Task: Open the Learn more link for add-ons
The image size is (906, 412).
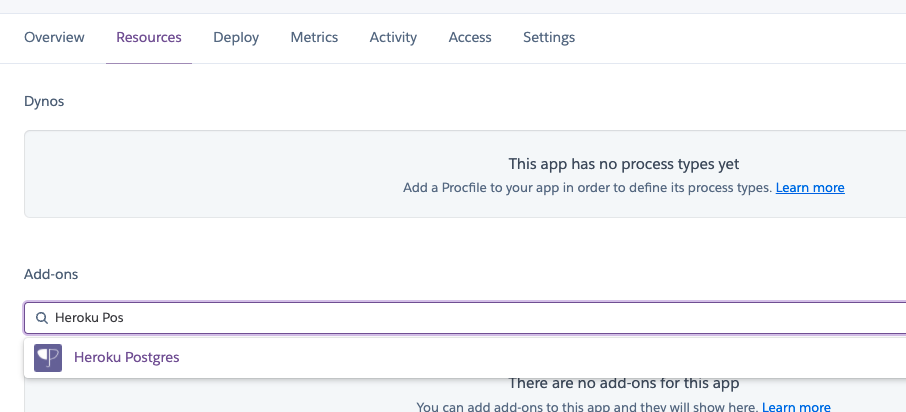Action: pyautogui.click(x=796, y=407)
